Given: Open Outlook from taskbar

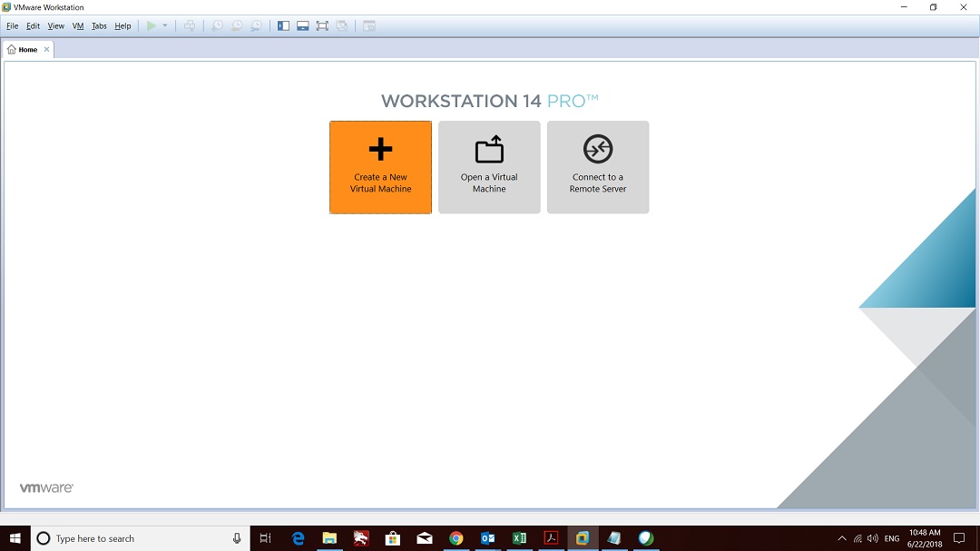Looking at the screenshot, I should (487, 538).
